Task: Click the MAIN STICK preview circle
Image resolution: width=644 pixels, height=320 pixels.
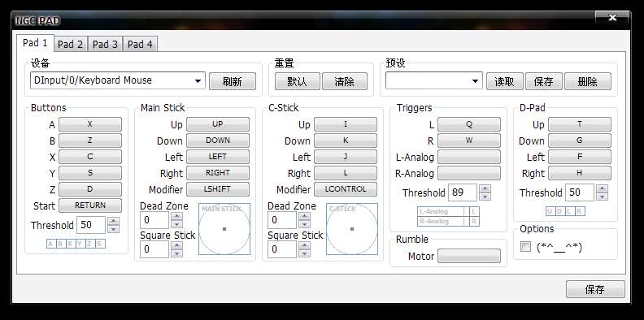Action: [224, 229]
